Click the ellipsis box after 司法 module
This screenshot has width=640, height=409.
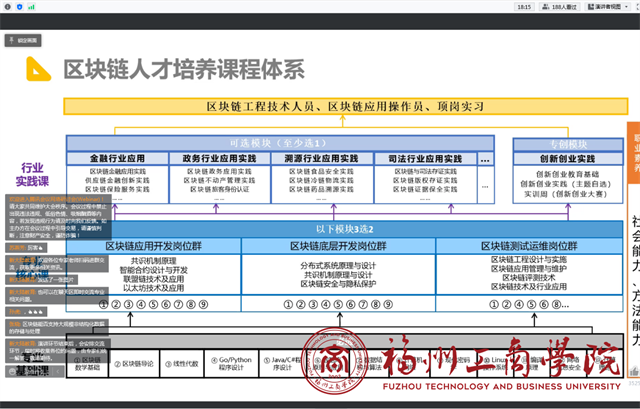point(485,159)
